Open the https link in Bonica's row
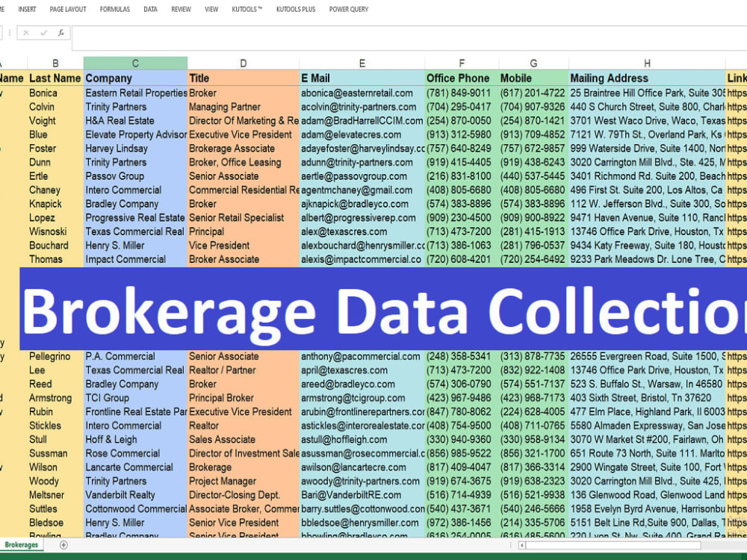747x560 pixels. point(737,93)
